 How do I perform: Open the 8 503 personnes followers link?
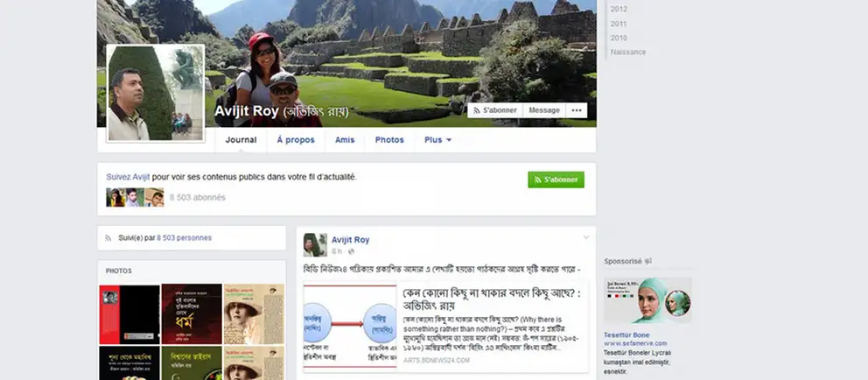click(184, 237)
